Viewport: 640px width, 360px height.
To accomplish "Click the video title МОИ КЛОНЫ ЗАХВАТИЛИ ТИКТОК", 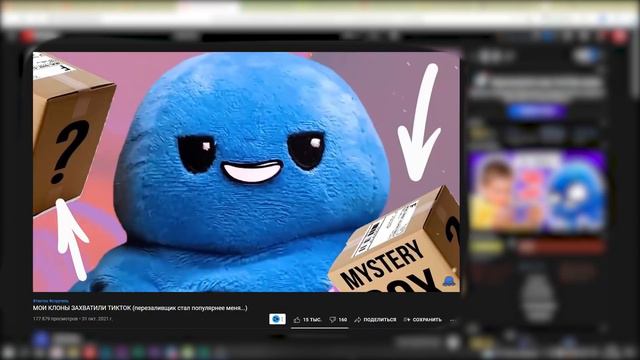I will pyautogui.click(x=140, y=308).
